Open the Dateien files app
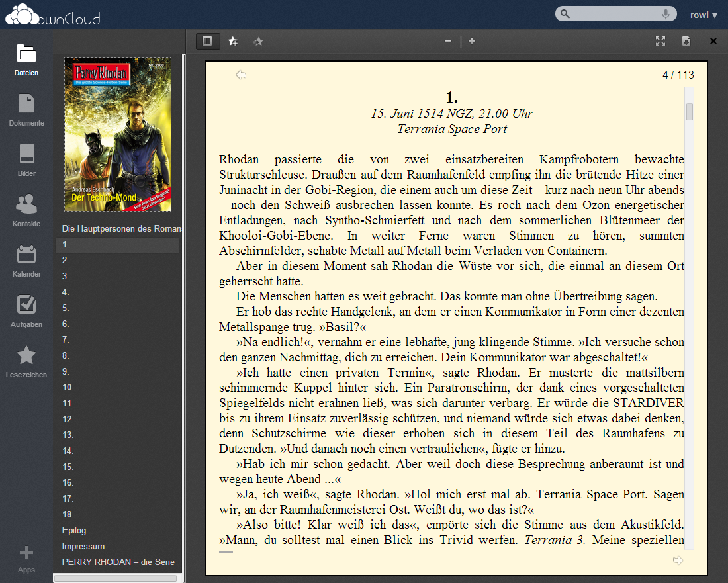The image size is (728, 583). click(26, 60)
